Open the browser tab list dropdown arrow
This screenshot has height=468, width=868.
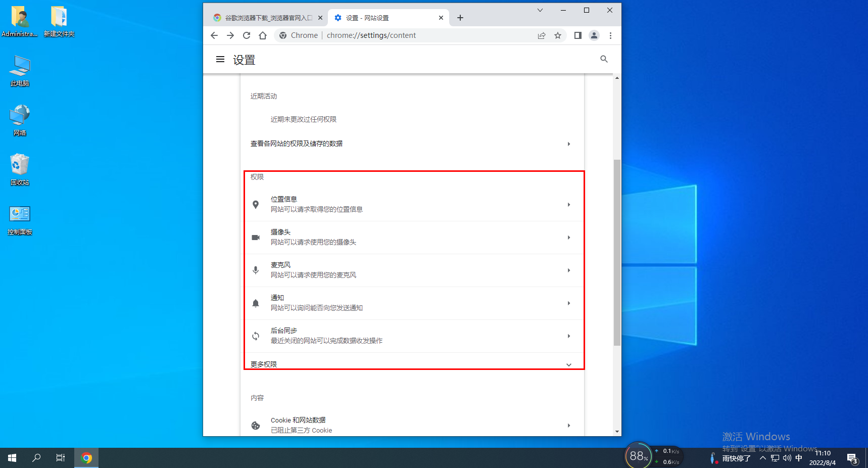540,10
